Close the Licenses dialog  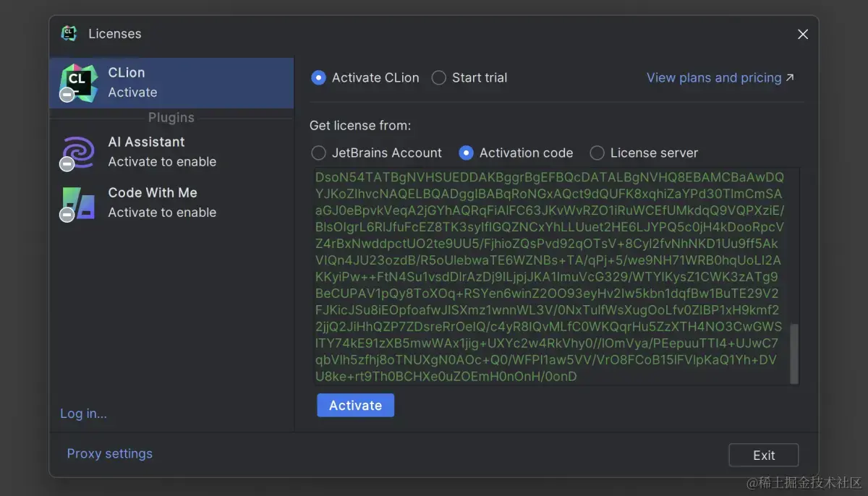802,34
